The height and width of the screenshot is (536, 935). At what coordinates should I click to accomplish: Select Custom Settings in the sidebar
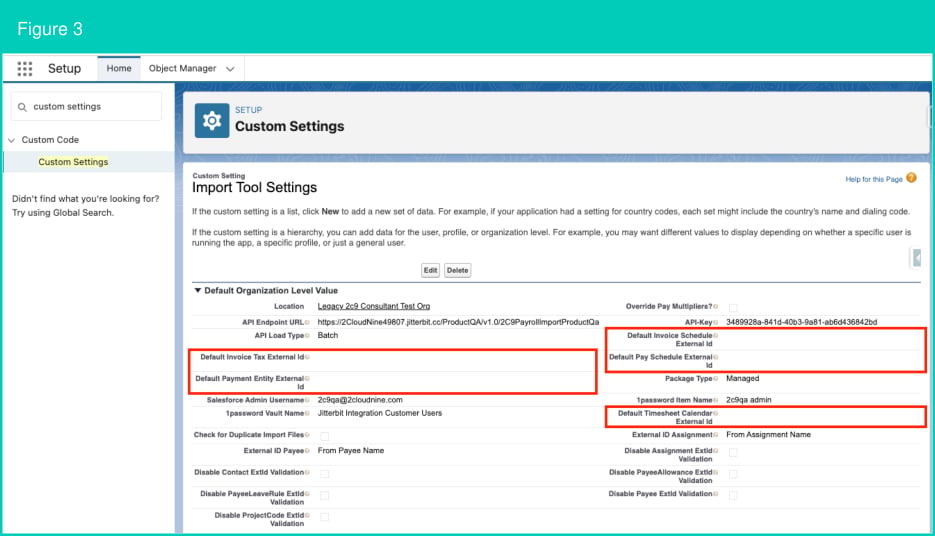pyautogui.click(x=73, y=162)
